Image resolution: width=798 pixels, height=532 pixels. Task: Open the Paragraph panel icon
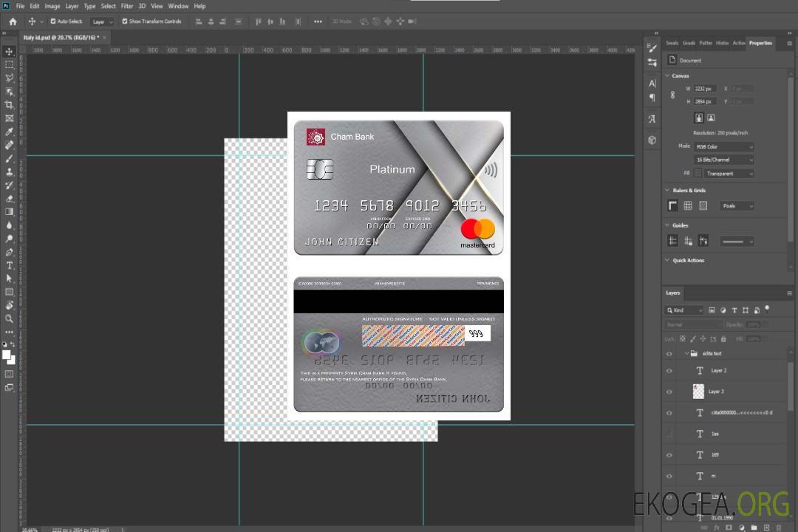click(652, 98)
